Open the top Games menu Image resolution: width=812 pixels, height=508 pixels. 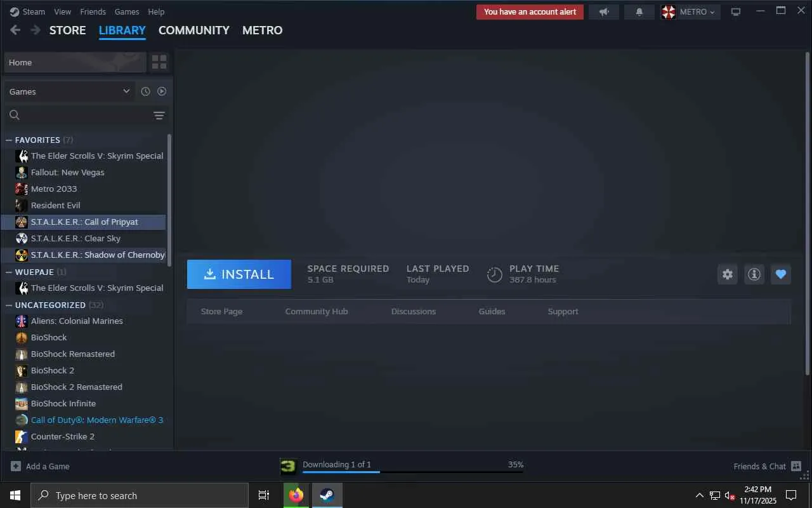[x=127, y=11]
